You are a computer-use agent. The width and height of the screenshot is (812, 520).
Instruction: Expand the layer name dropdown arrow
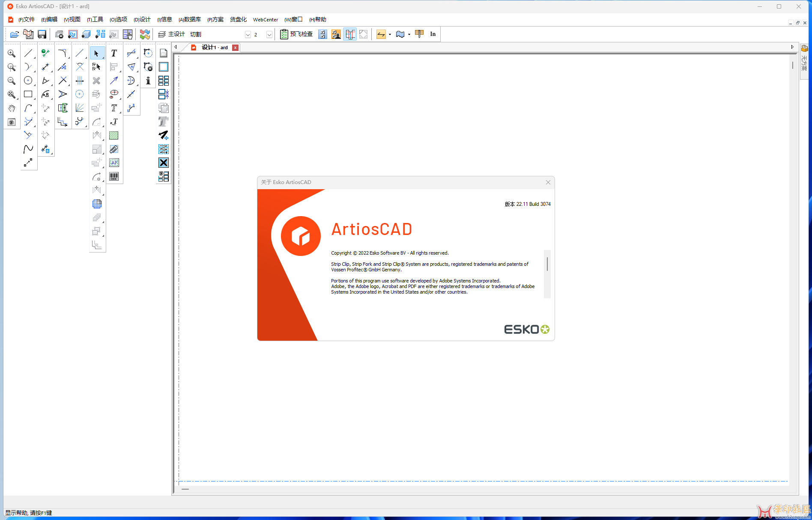point(248,35)
